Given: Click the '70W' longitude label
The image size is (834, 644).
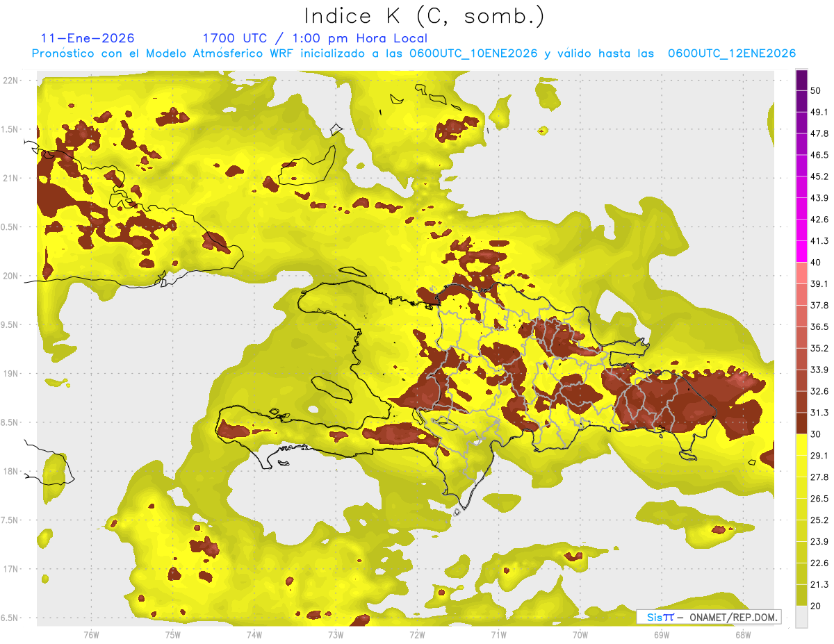Looking at the screenshot, I should point(580,635).
